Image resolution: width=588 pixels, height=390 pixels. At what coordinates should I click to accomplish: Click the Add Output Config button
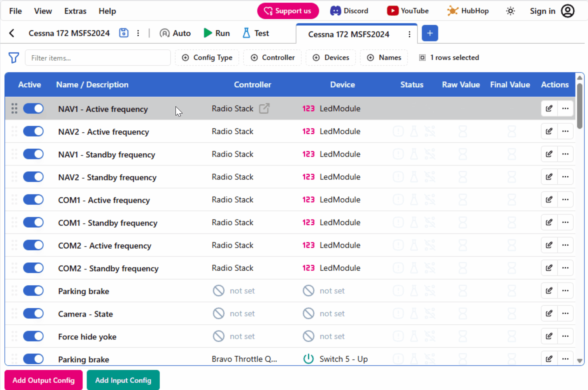point(43,380)
